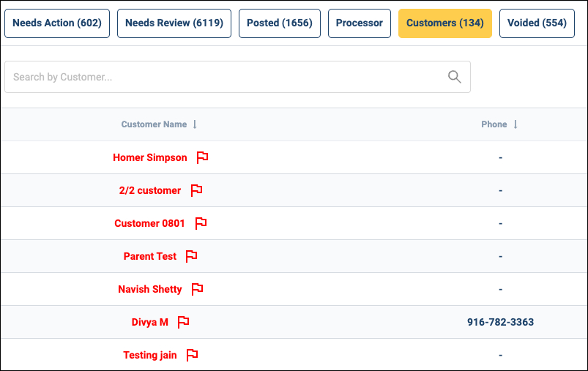
Task: Switch to Needs Review (6119) tab
Action: point(174,23)
